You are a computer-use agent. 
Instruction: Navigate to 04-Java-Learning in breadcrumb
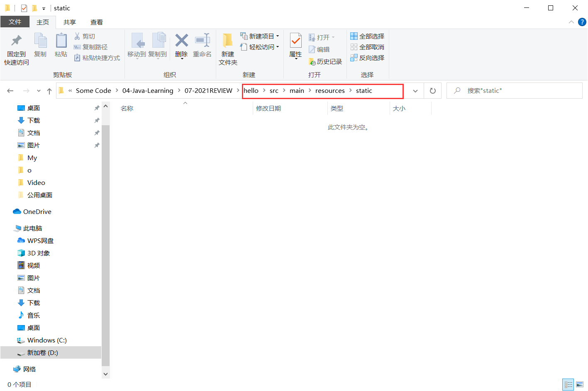(148, 91)
